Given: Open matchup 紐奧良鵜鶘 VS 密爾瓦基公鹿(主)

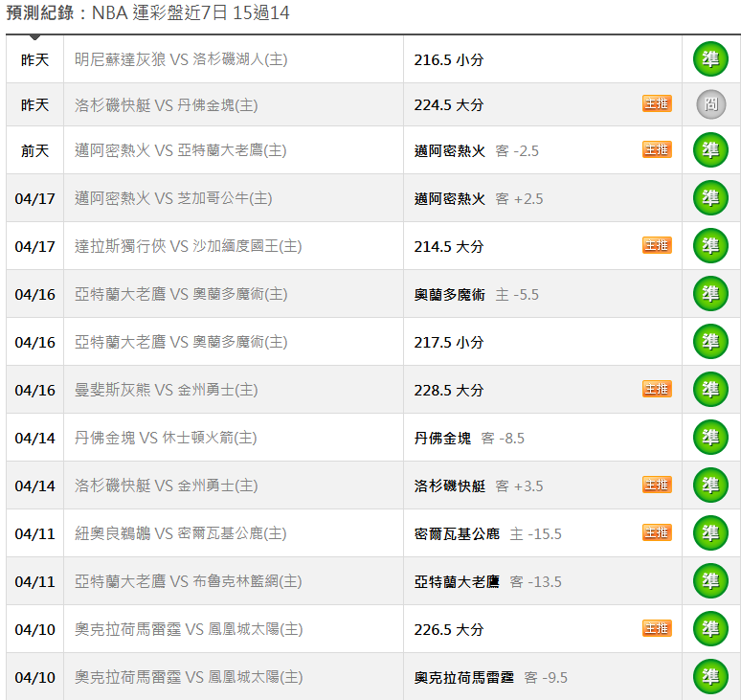Looking at the screenshot, I should tap(181, 533).
